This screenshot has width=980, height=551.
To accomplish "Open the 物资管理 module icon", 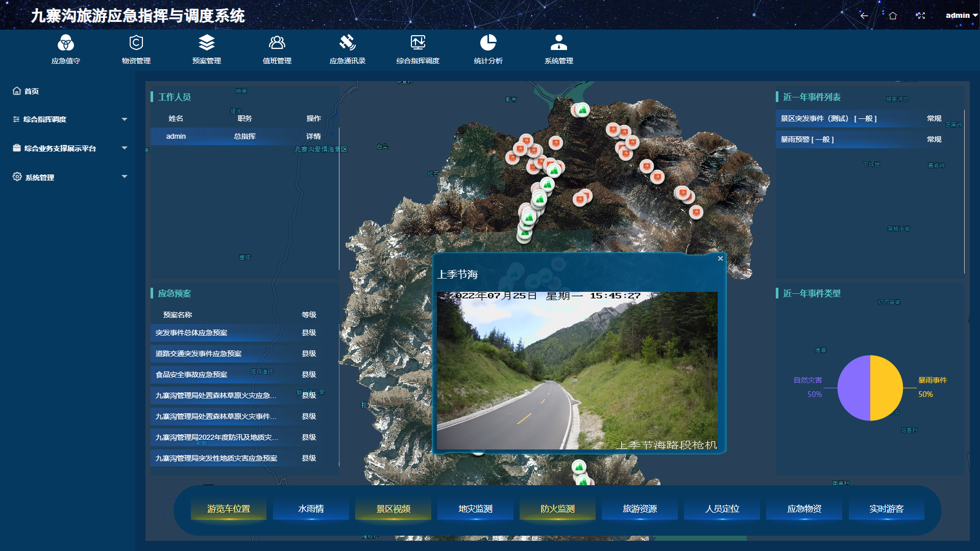I will 136,43.
